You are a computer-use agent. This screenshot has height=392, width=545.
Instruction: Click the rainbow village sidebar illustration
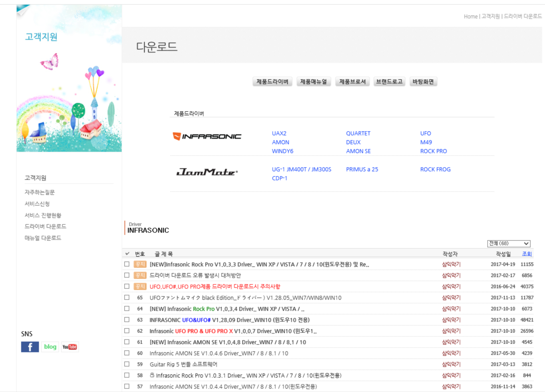click(69, 78)
